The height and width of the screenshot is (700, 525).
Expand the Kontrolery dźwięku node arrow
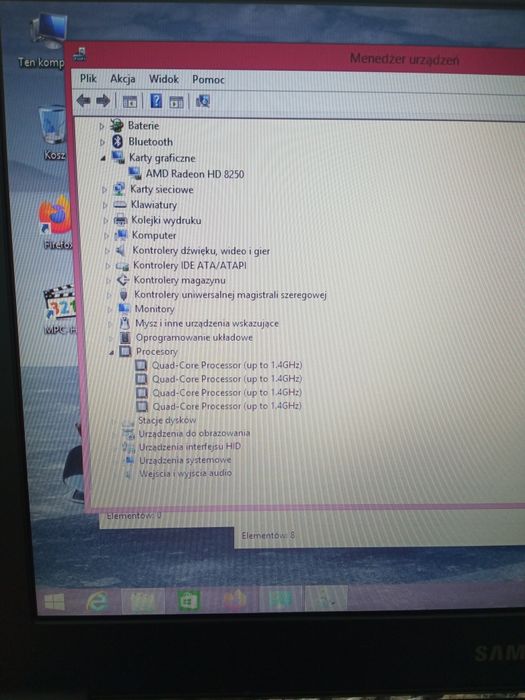click(107, 251)
